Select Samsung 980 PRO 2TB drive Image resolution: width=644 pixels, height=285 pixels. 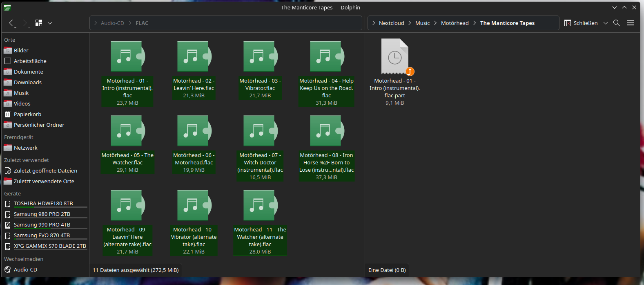(45, 214)
